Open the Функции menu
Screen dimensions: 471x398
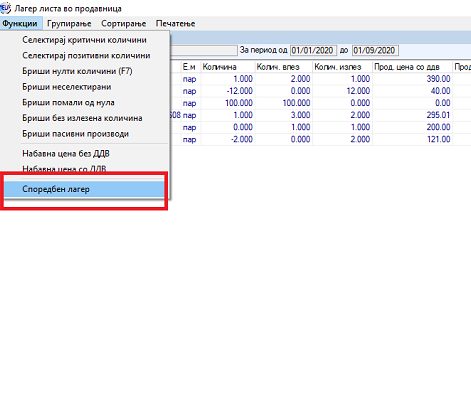click(x=21, y=24)
